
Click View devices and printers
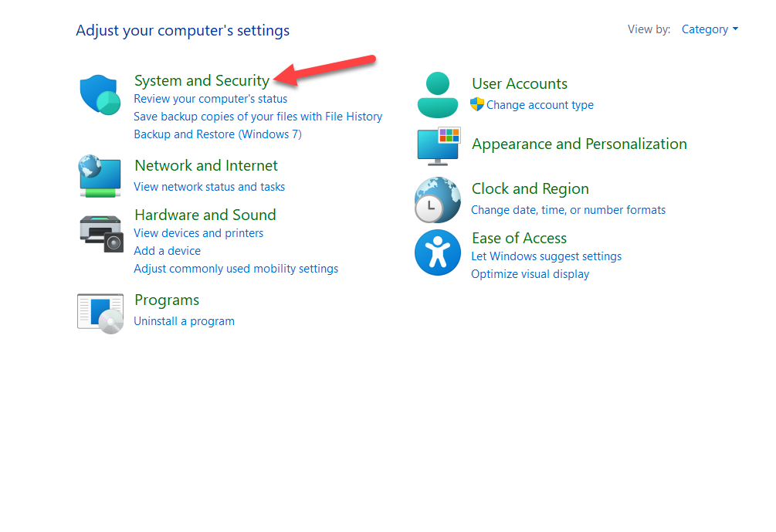coord(198,233)
